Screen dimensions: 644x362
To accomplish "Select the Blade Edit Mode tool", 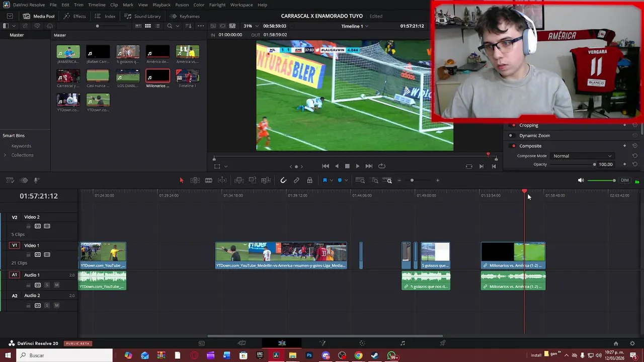I will point(208,180).
